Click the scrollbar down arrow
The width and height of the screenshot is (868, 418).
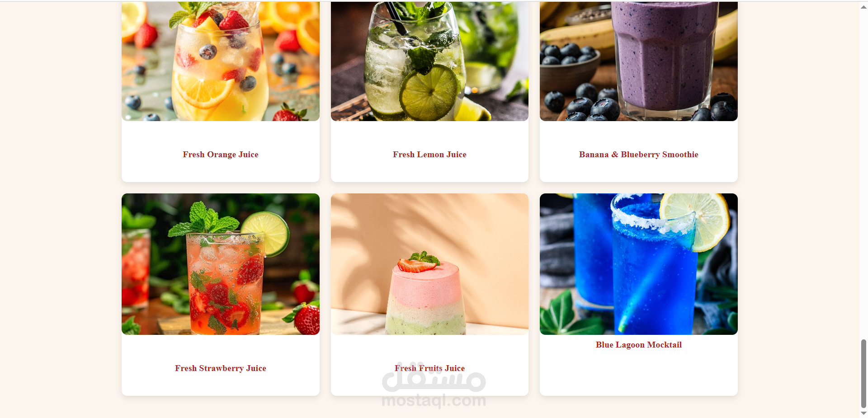(x=863, y=413)
